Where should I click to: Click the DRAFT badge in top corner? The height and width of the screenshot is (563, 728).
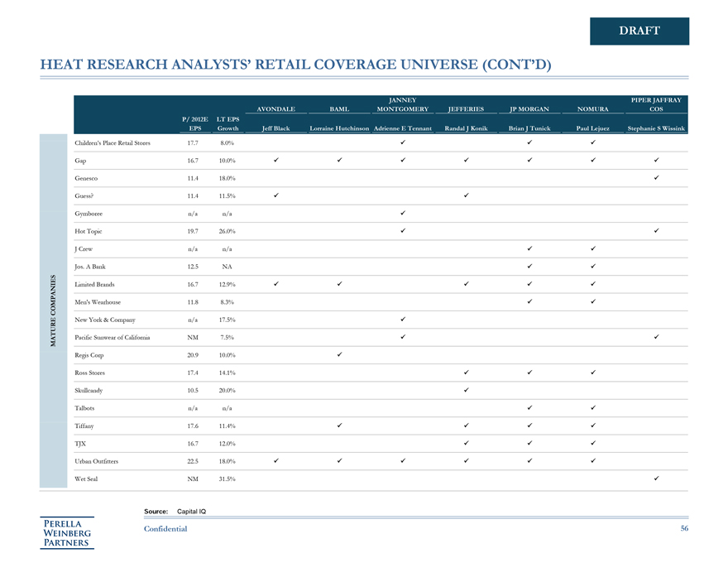[639, 31]
